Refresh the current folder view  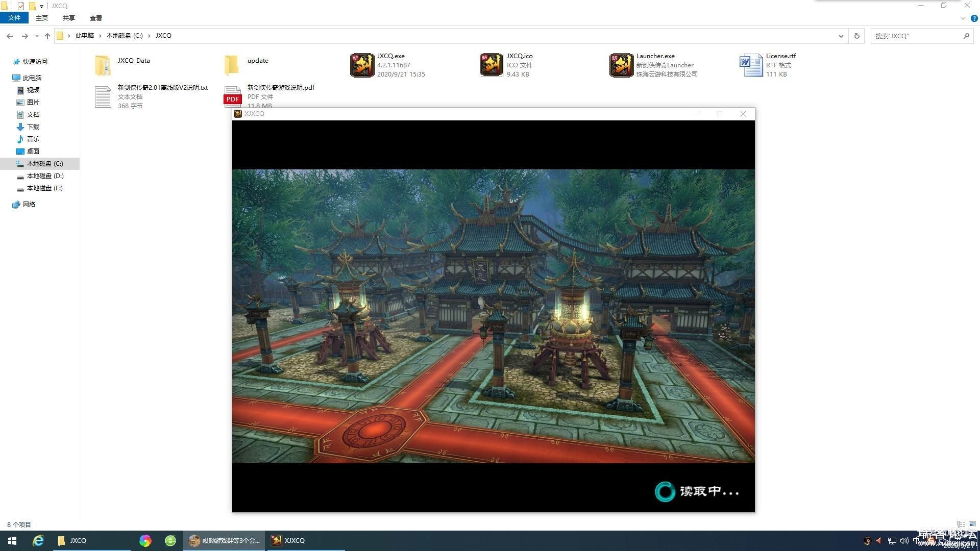pyautogui.click(x=857, y=36)
